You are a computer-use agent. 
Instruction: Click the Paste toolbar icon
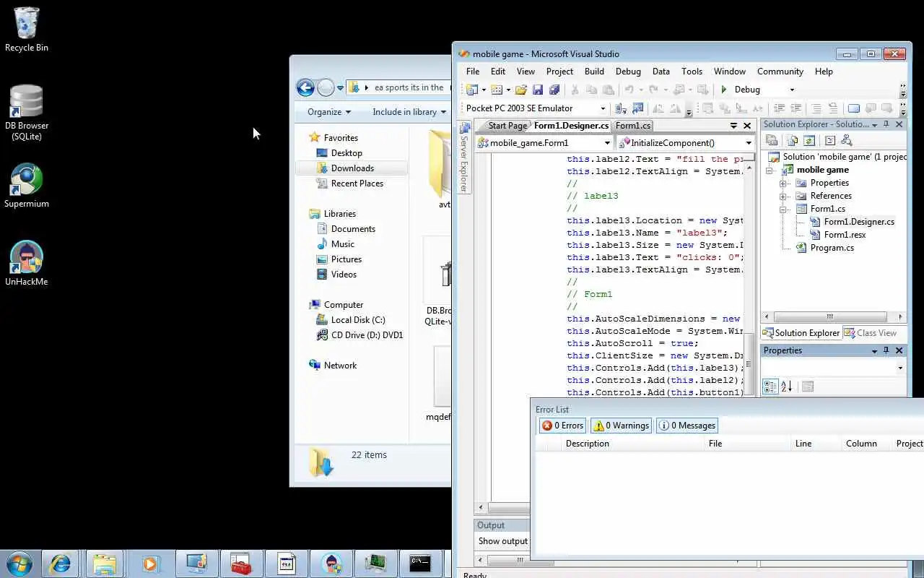(x=609, y=90)
